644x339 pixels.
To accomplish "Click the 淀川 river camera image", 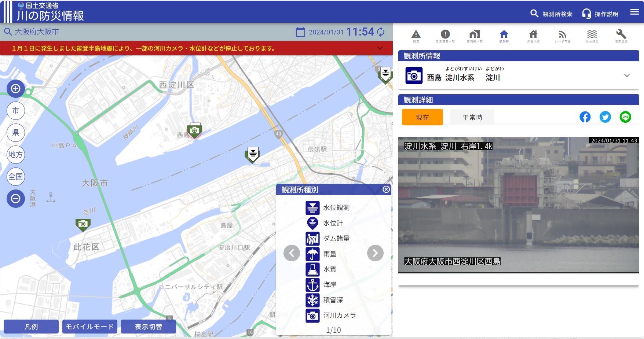I will click(519, 205).
